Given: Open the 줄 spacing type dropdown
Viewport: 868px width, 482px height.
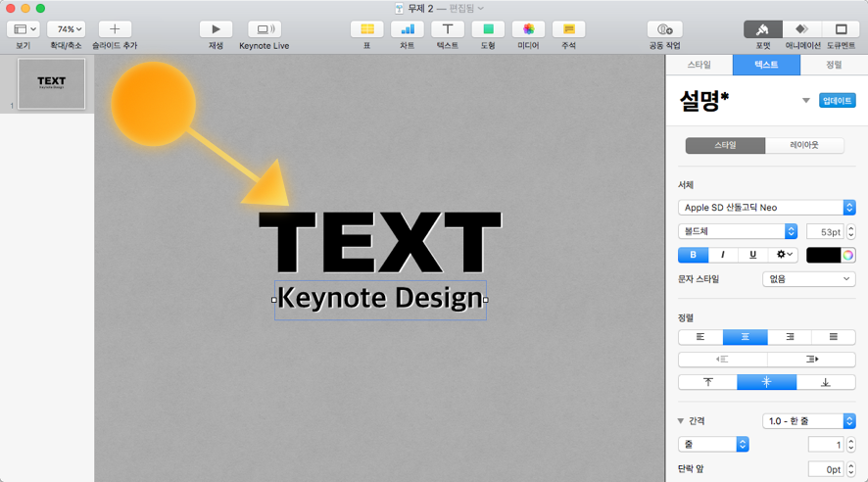Looking at the screenshot, I should [713, 445].
